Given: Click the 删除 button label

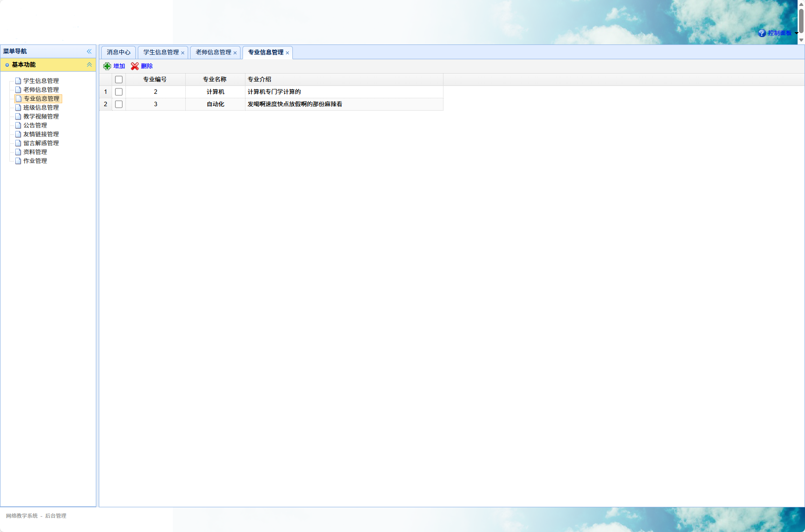Looking at the screenshot, I should click(x=147, y=66).
